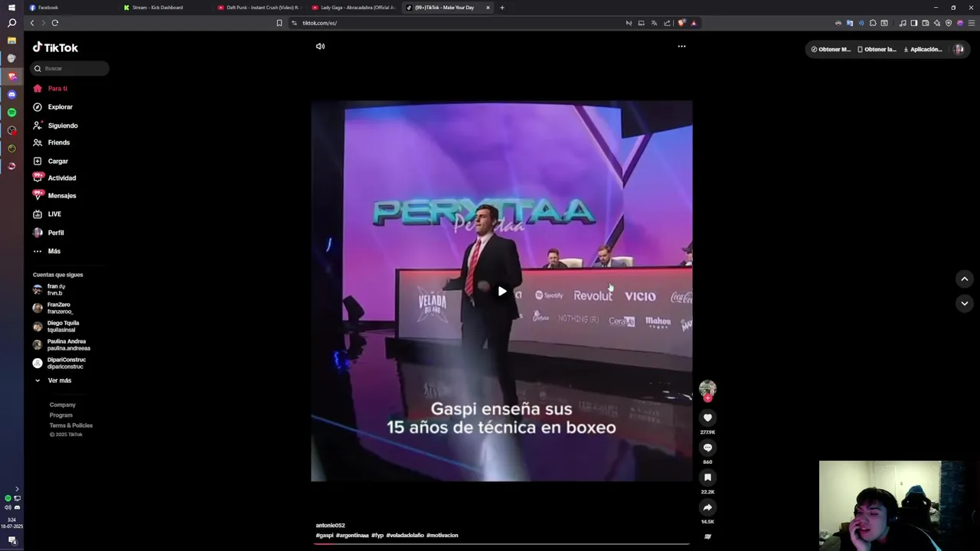Go to the previous video with up arrow
The width and height of the screenshot is (980, 551).
pyautogui.click(x=965, y=279)
